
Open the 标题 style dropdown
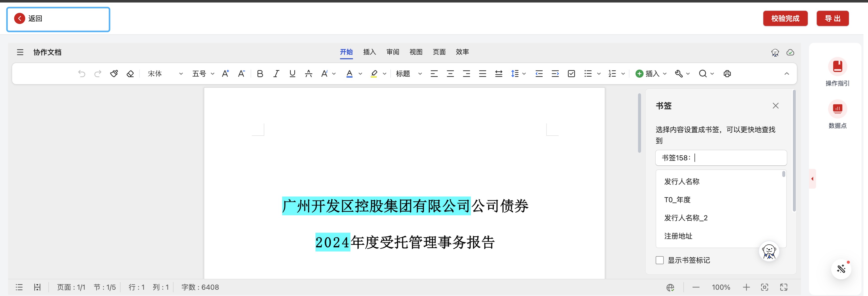tap(409, 73)
